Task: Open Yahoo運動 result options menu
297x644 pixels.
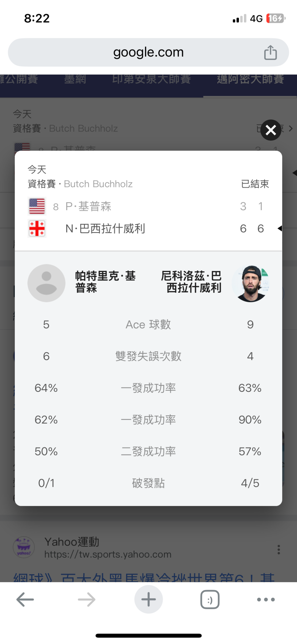Action: tap(279, 549)
